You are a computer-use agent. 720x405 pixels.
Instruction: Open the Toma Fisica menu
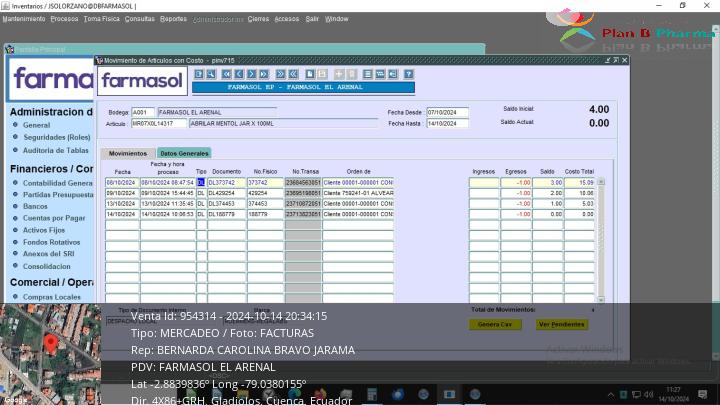coord(101,19)
